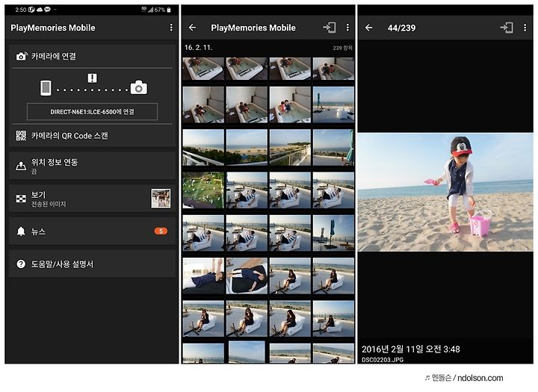Tap date text 2016년 2월 11일 오전 3:48
This screenshot has height=392, width=538.
(411, 349)
